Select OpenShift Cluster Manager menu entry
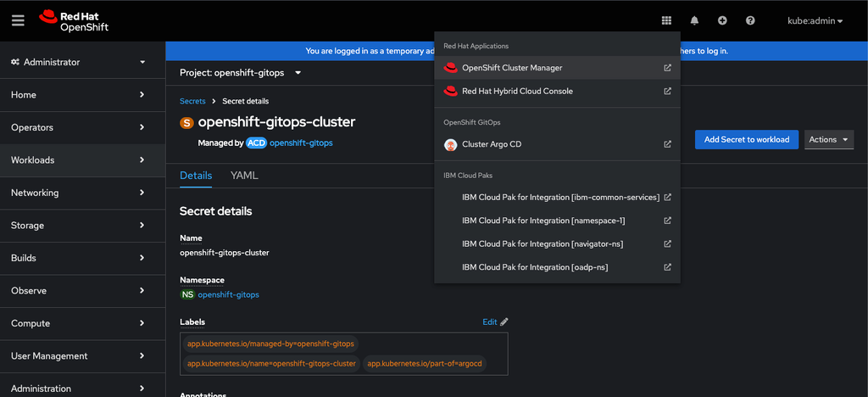Image resolution: width=868 pixels, height=397 pixels. [x=512, y=68]
